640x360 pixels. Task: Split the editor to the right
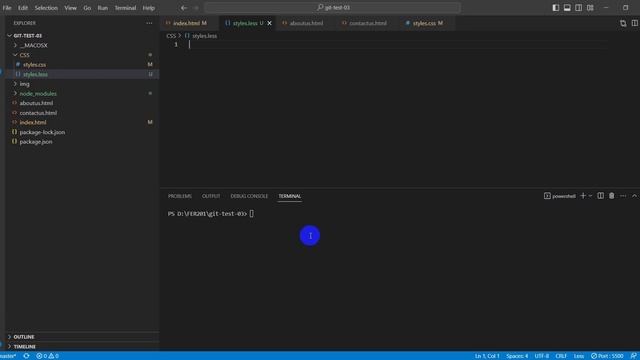pos(635,23)
